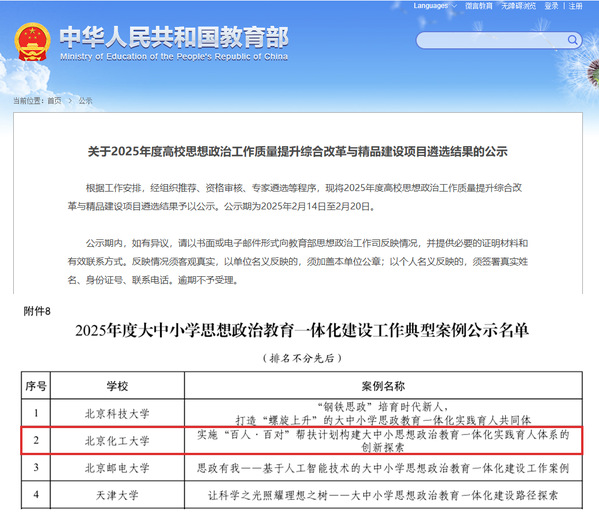Click the search magnifier icon

point(572,40)
